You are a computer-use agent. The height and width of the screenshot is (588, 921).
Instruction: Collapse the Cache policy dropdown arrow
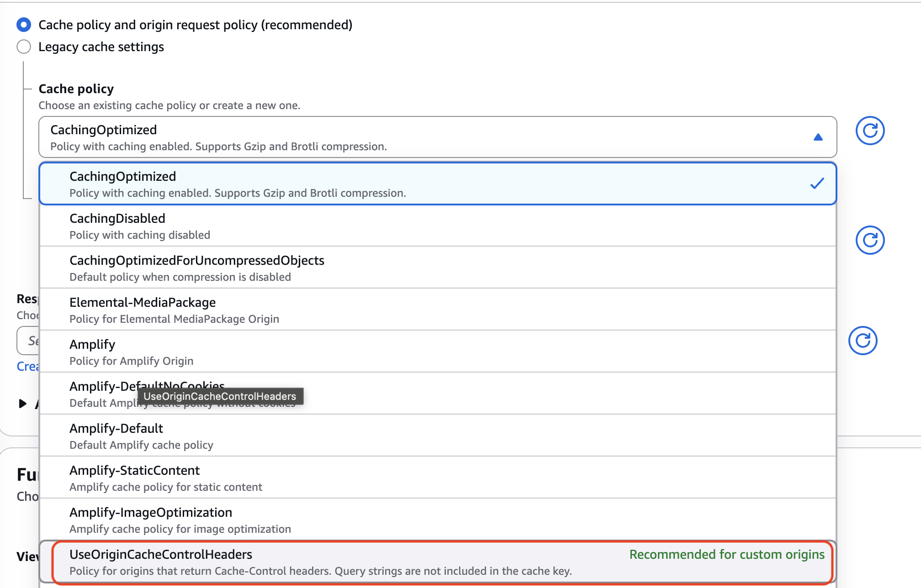(x=818, y=137)
